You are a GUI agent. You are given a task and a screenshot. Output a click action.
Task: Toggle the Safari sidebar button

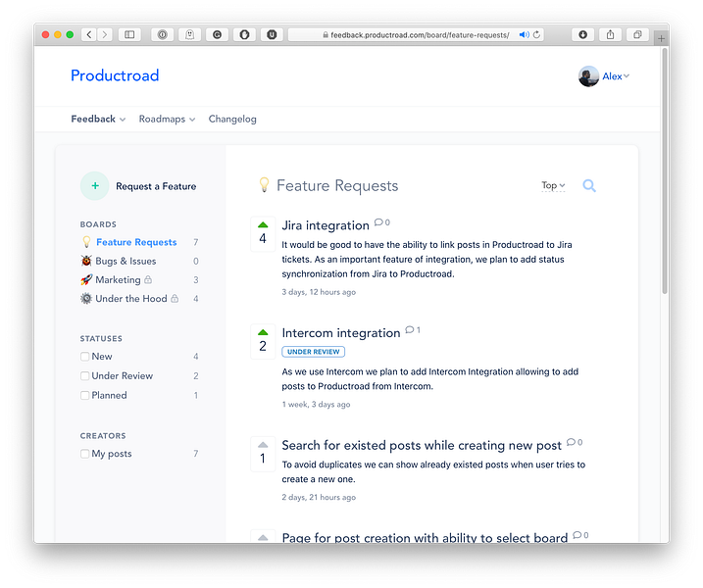[129, 34]
